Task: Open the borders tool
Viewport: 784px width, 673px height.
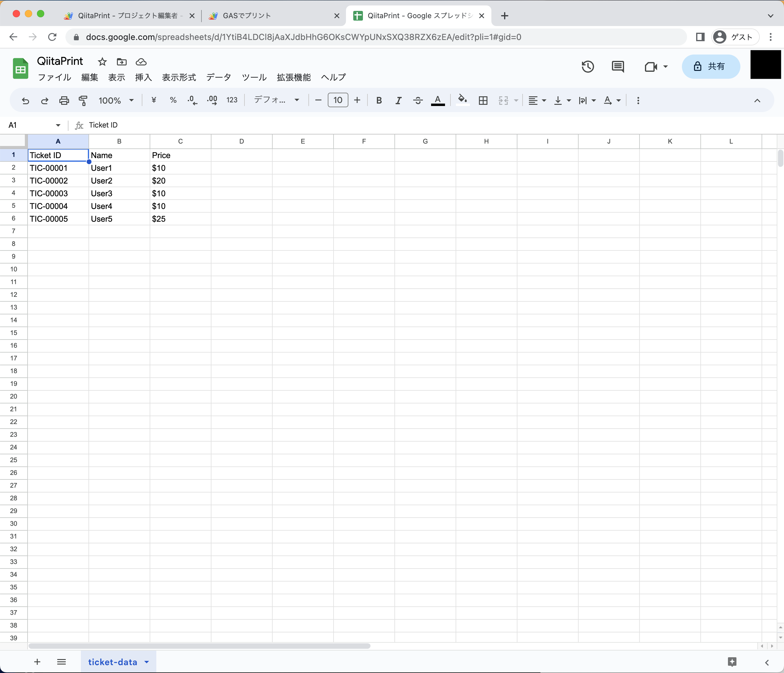Action: click(483, 100)
